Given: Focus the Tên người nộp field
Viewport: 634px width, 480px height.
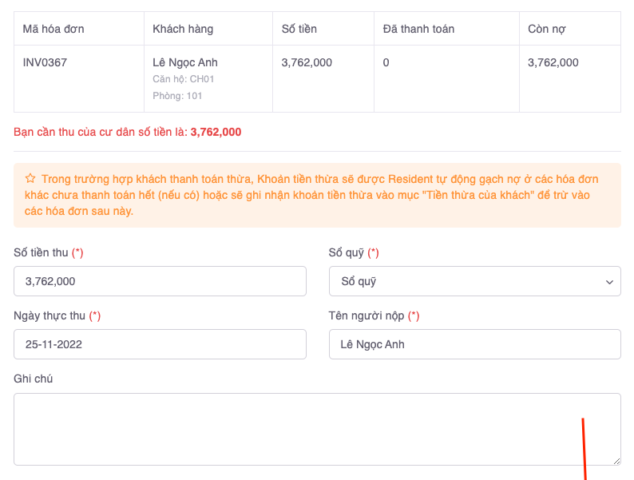Looking at the screenshot, I should (474, 345).
